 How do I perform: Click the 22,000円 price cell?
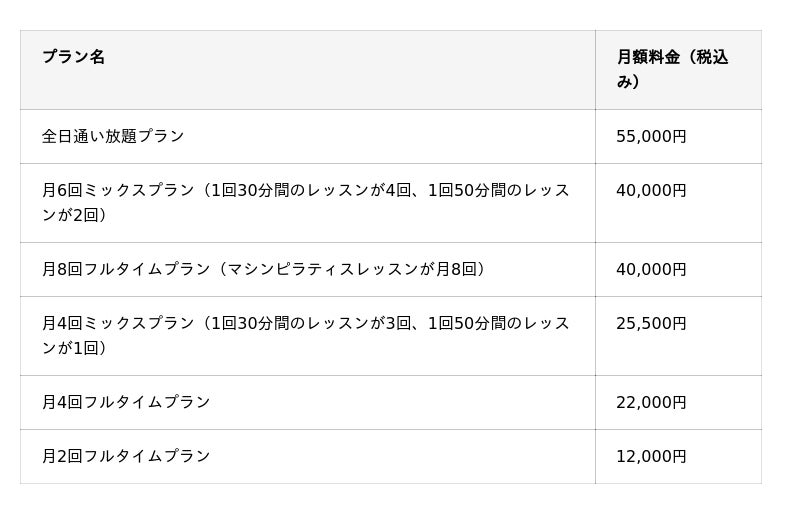click(x=651, y=402)
